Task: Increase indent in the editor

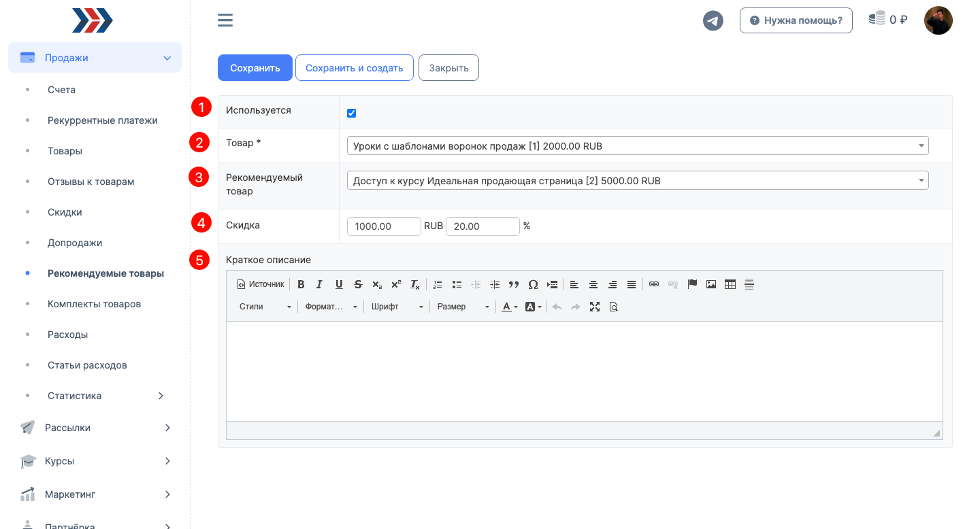Action: 495,284
